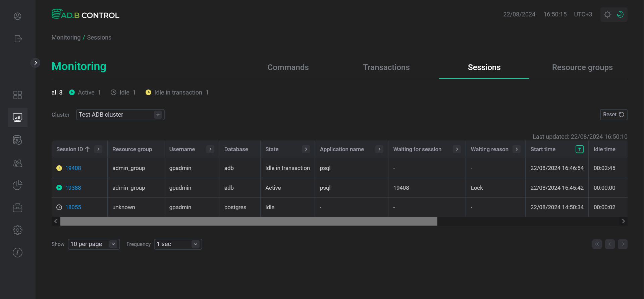Click the horizontal table scrollbar
Screen dimensions: 644x299
click(249, 221)
